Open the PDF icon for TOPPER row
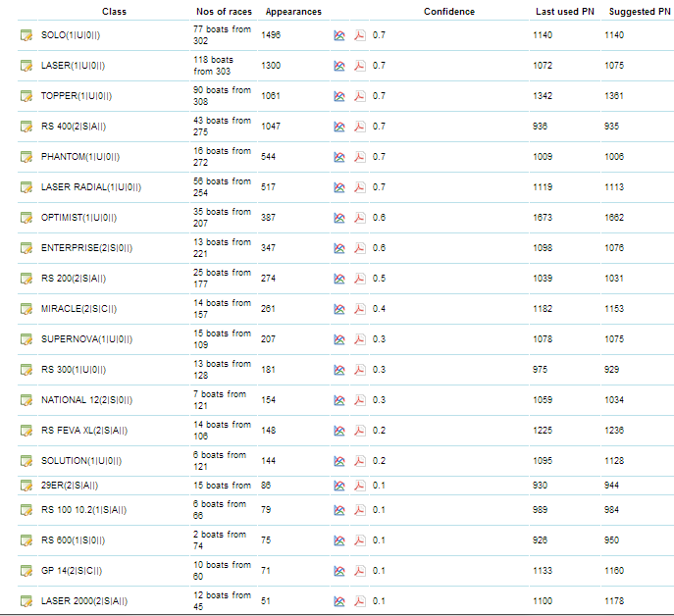The height and width of the screenshot is (616, 674). 359,96
